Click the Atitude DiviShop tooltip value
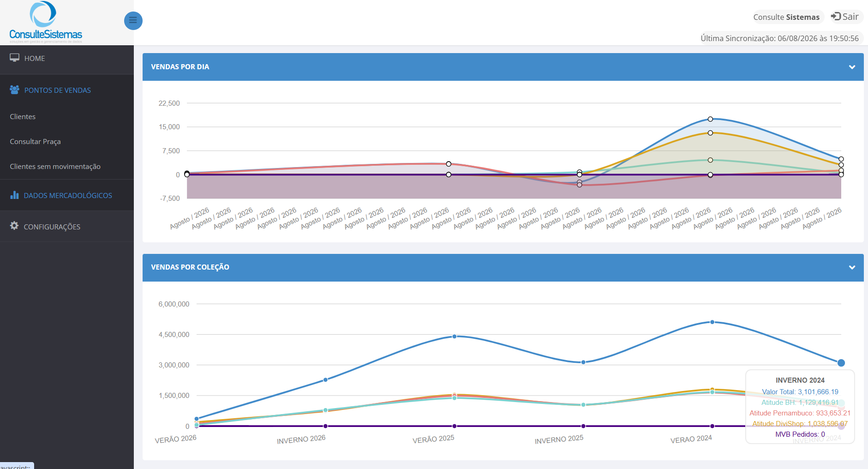The height and width of the screenshot is (469, 868). pos(800,424)
